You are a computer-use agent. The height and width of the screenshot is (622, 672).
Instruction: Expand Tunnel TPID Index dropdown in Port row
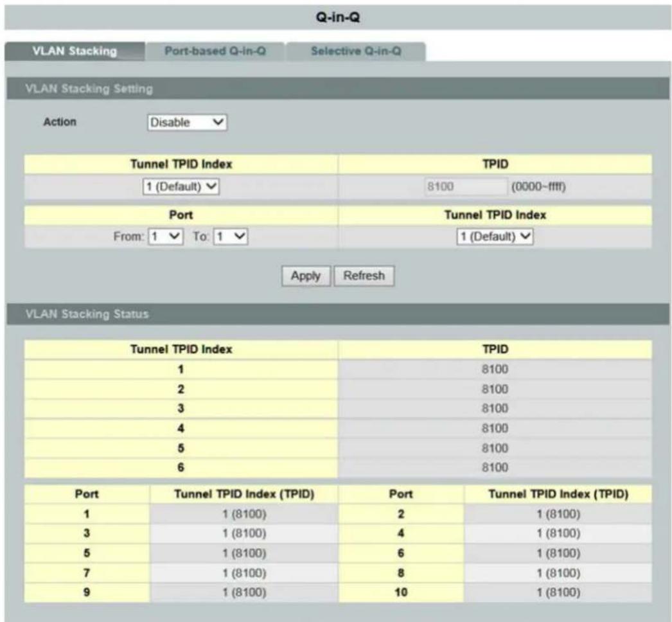point(495,236)
